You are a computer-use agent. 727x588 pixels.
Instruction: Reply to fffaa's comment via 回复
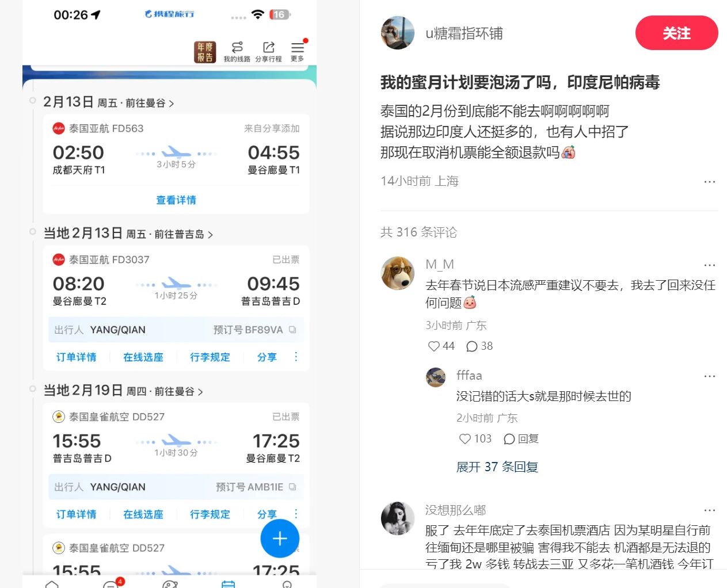[522, 439]
